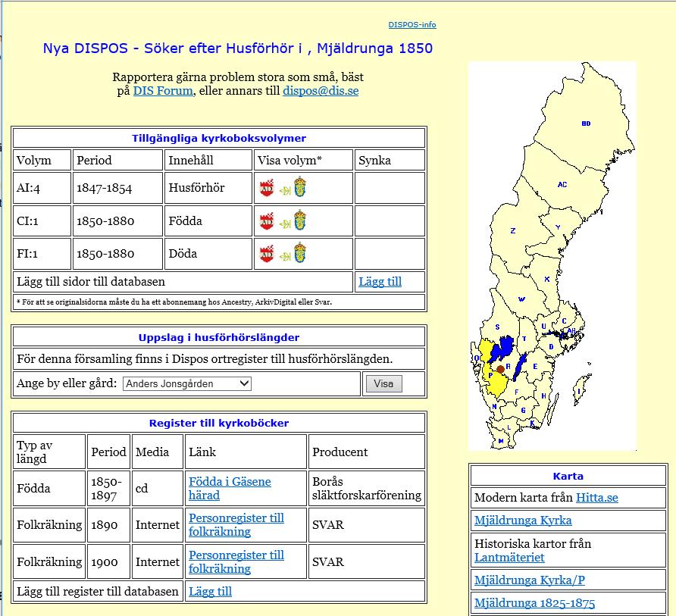Open the DISPOS-info link
This screenshot has width=676, height=616.
(x=412, y=24)
